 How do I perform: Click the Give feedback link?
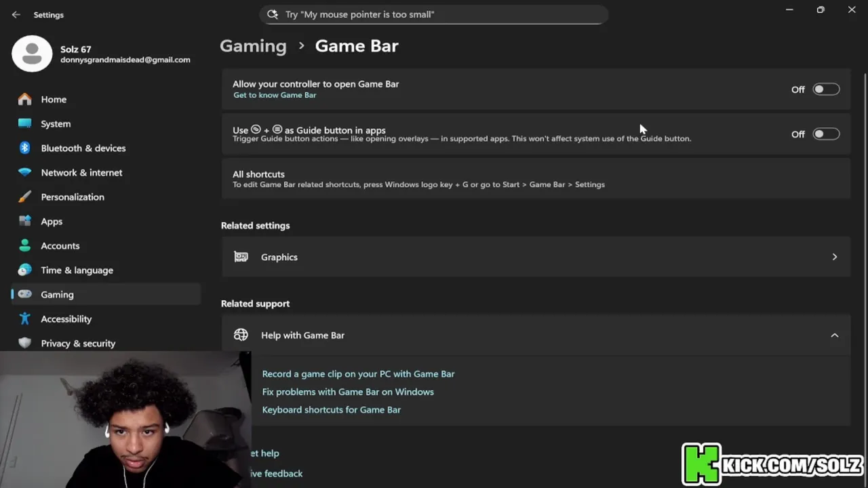click(x=277, y=473)
